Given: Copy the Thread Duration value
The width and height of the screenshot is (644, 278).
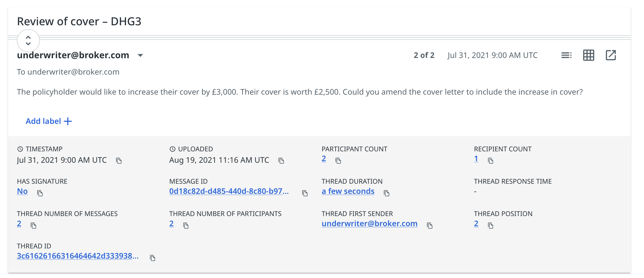Looking at the screenshot, I should pyautogui.click(x=386, y=193).
